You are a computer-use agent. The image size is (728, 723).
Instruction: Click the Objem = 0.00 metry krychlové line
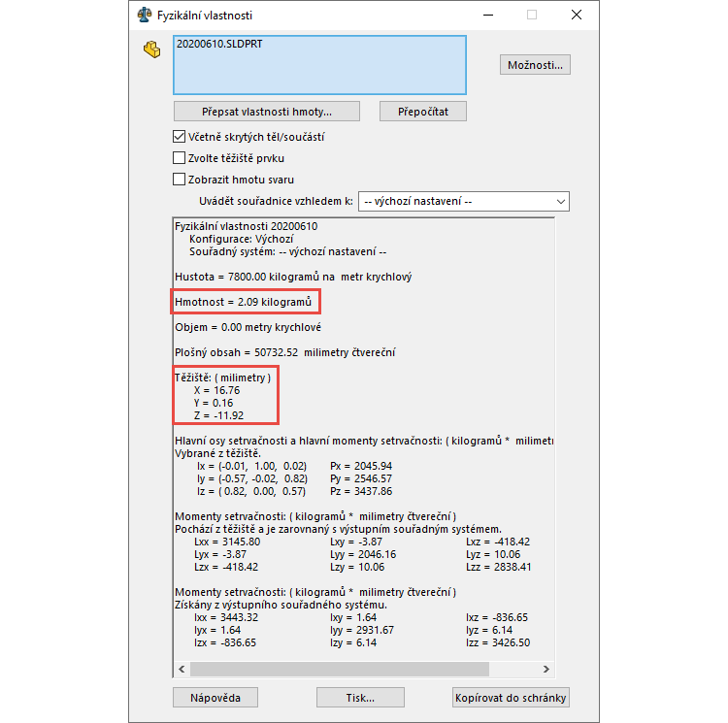(x=248, y=327)
